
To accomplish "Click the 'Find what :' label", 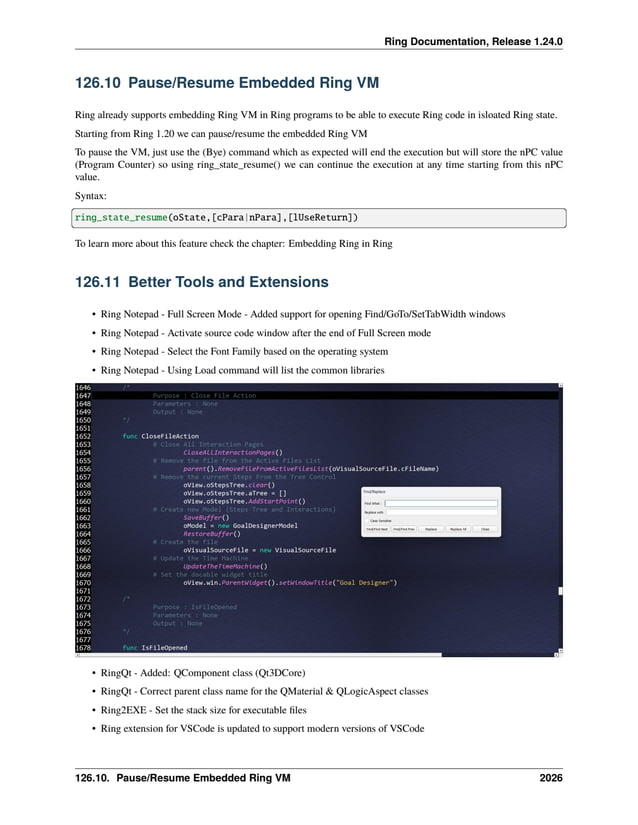I will 372,504.
